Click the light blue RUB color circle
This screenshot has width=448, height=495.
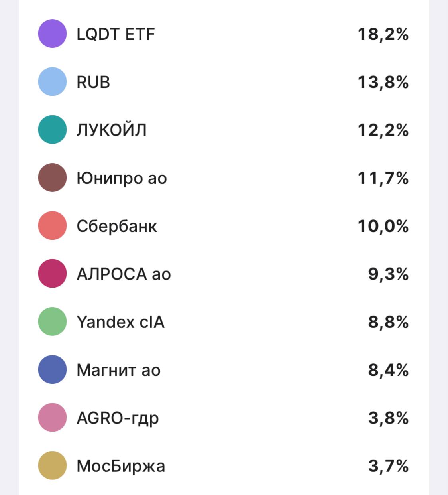click(52, 81)
